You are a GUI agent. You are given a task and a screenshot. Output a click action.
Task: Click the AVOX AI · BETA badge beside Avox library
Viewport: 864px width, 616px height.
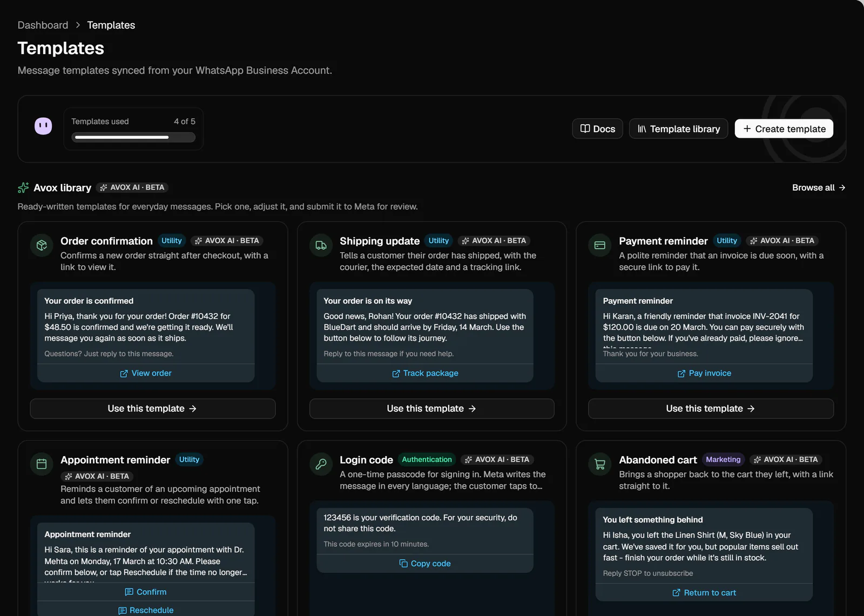(132, 188)
